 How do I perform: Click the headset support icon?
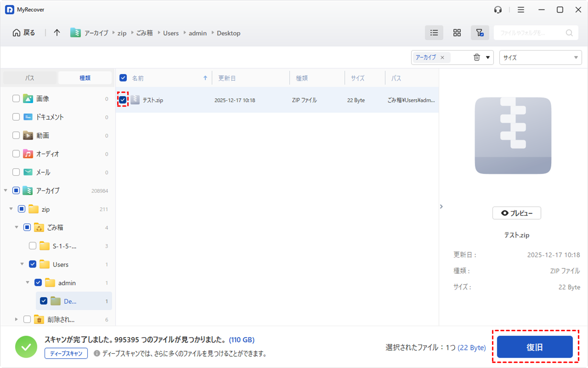click(498, 10)
